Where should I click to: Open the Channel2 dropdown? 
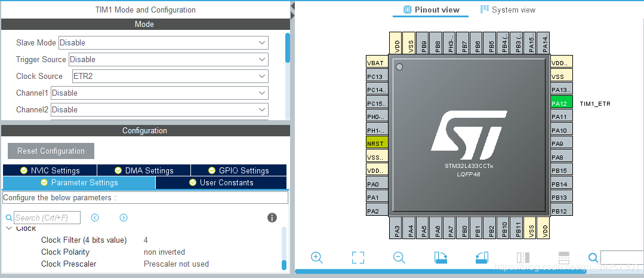tap(159, 110)
